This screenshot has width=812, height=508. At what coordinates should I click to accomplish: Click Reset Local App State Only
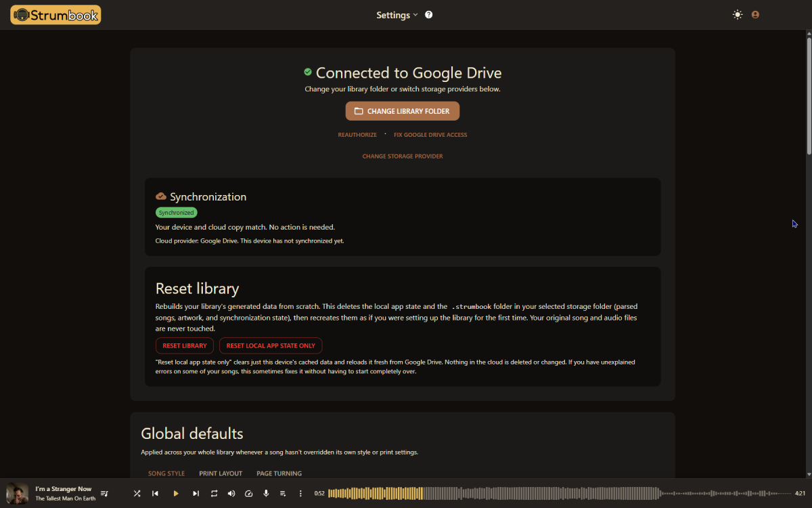click(x=271, y=345)
